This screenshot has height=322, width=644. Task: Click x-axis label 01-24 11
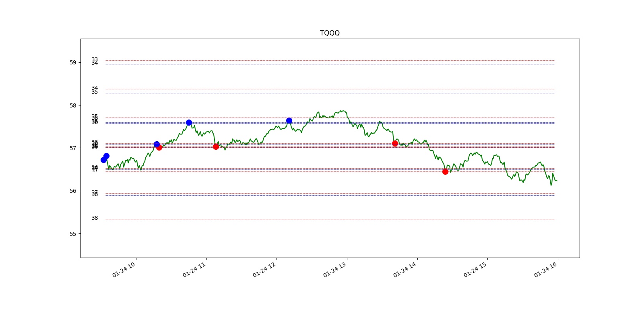coord(194,269)
